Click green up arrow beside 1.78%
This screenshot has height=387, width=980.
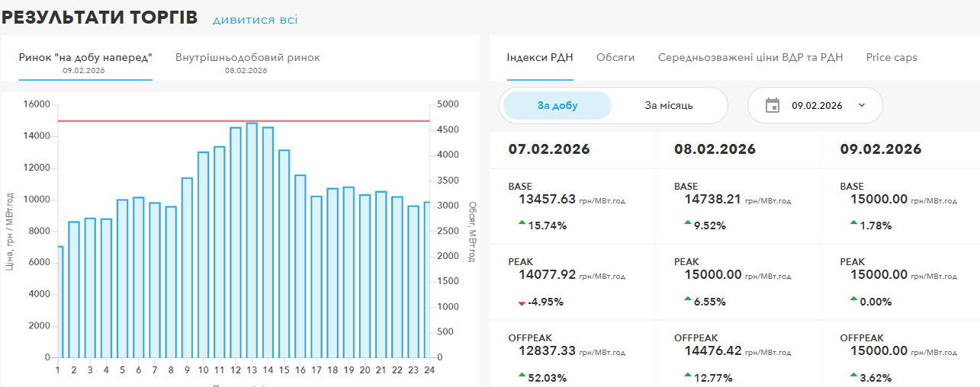[x=853, y=222]
